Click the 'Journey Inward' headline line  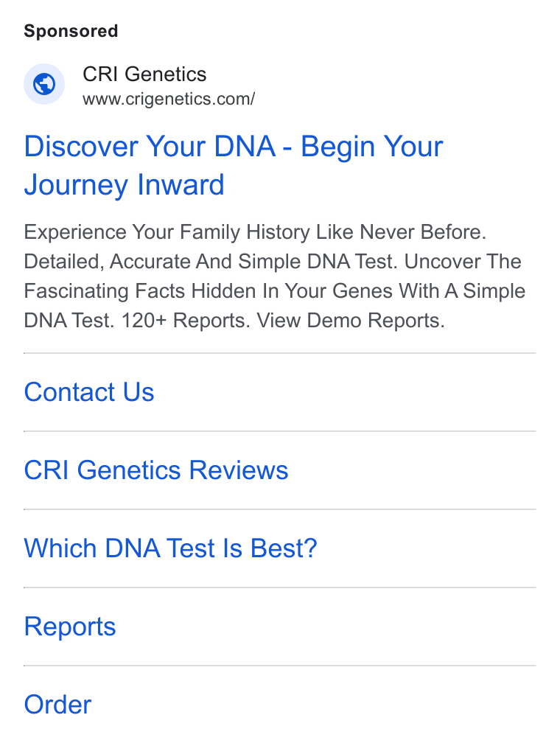point(124,184)
